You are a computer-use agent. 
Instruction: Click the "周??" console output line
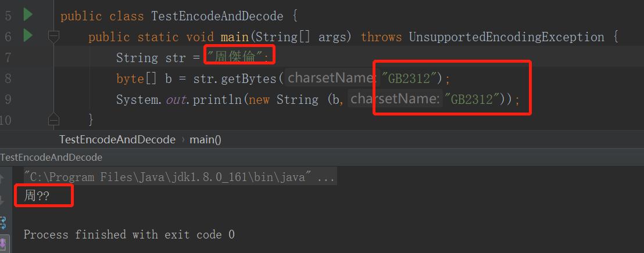tap(37, 197)
